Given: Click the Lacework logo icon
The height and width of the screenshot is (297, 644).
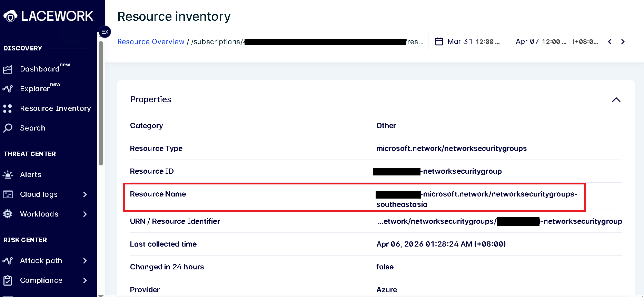Looking at the screenshot, I should (10, 16).
